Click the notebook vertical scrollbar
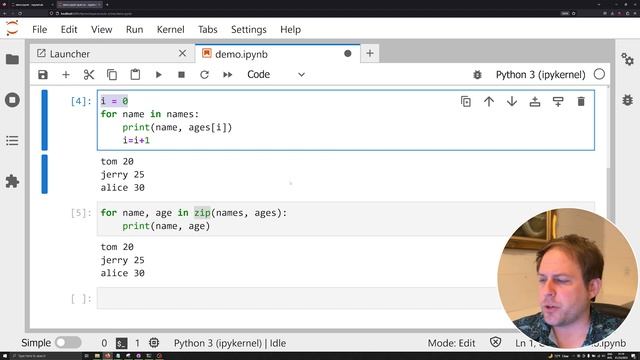This screenshot has height=360, width=640. coord(608,127)
